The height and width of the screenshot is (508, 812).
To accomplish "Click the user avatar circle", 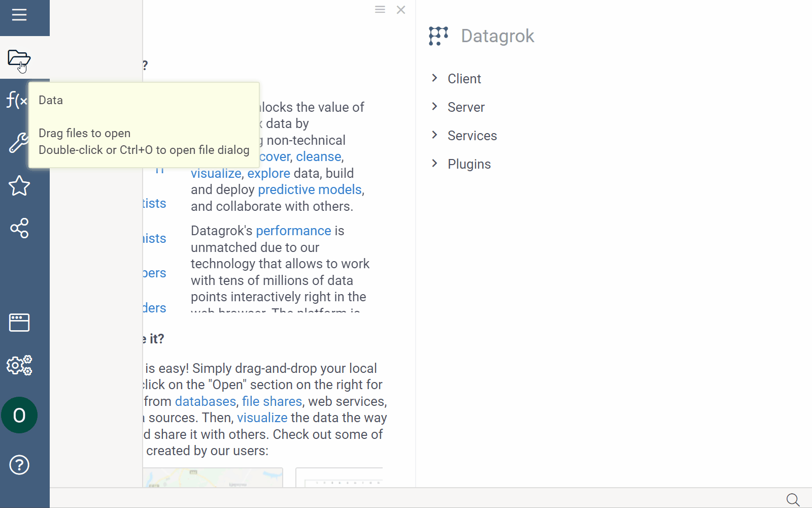I will (x=19, y=415).
